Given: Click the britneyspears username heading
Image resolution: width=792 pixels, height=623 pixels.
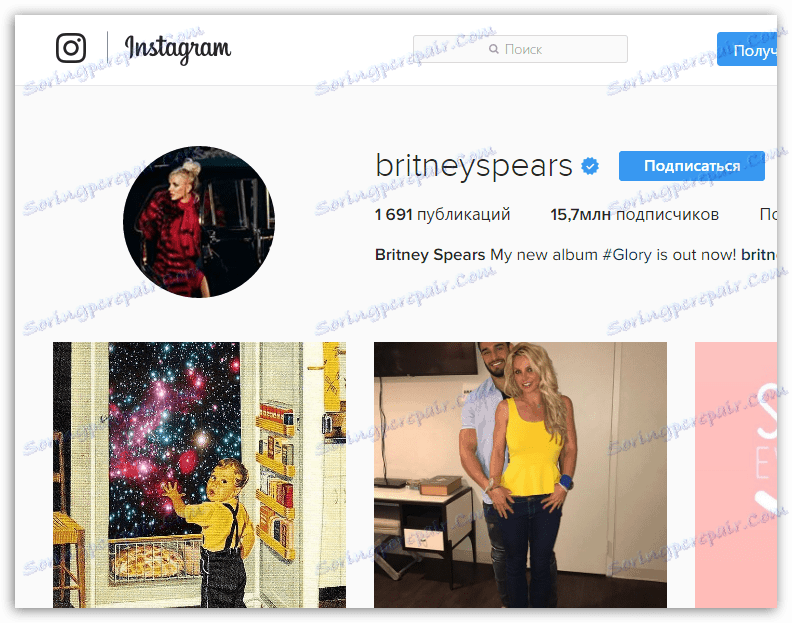Looking at the screenshot, I should point(474,165).
